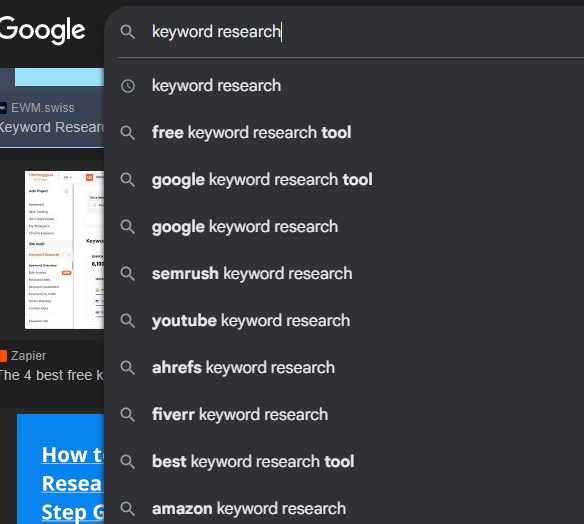
Task: Open the blue 'How t... Resea... Step G...' image card
Action: pos(60,469)
